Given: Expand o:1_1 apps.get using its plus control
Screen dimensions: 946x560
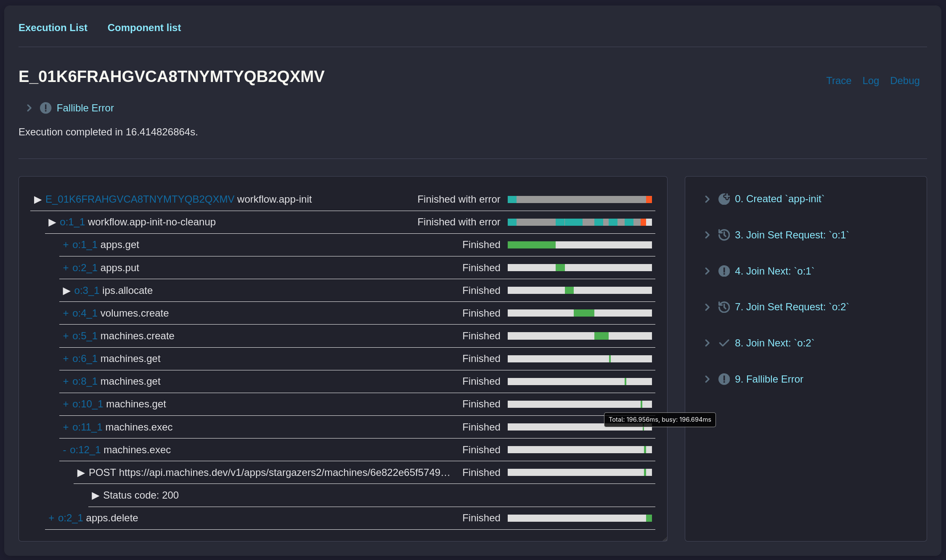Looking at the screenshot, I should pos(65,245).
